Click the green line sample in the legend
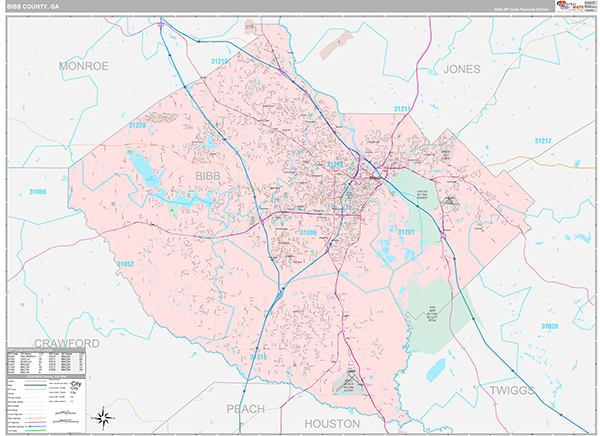This screenshot has height=436, width=600. [35, 430]
